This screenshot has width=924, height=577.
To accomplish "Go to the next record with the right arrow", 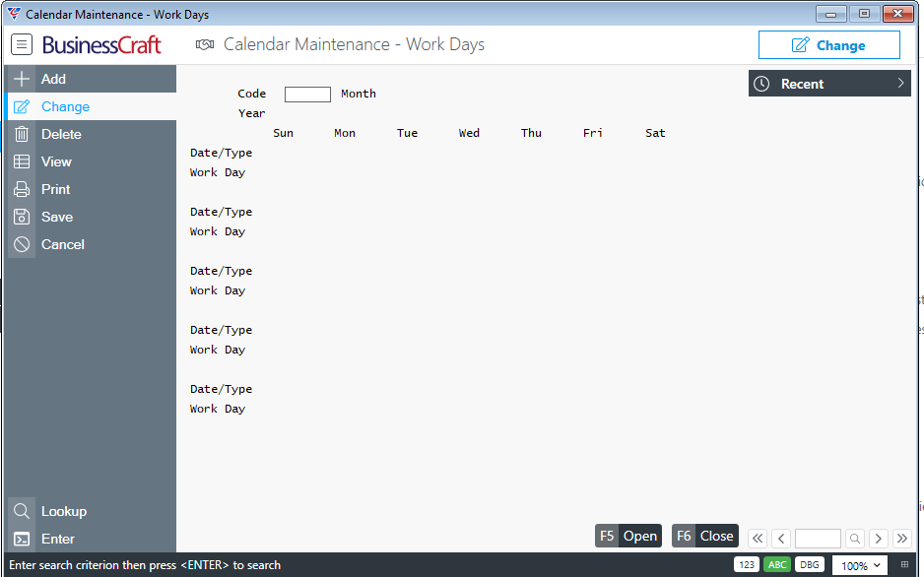I will (x=879, y=539).
